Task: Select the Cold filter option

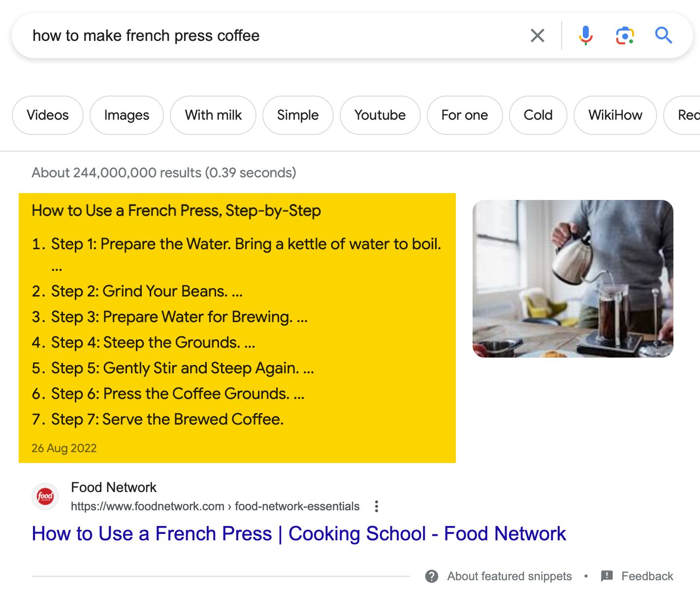Action: pos(538,115)
